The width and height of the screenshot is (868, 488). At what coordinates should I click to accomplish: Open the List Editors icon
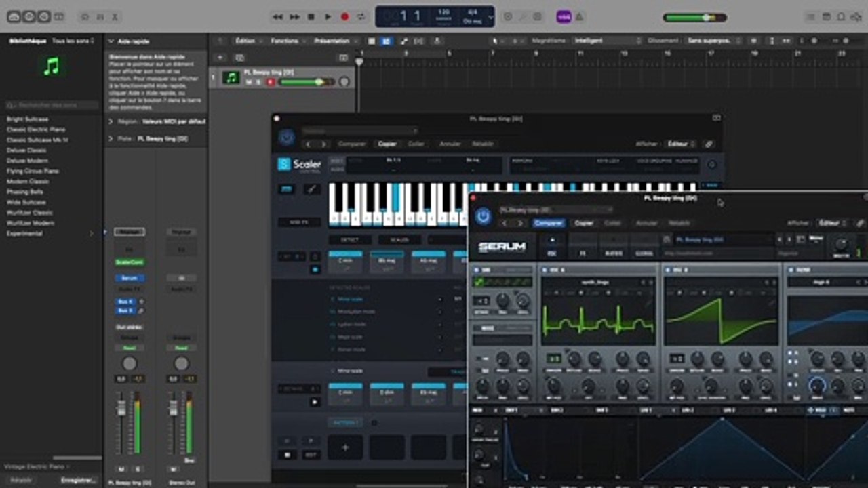pos(810,17)
